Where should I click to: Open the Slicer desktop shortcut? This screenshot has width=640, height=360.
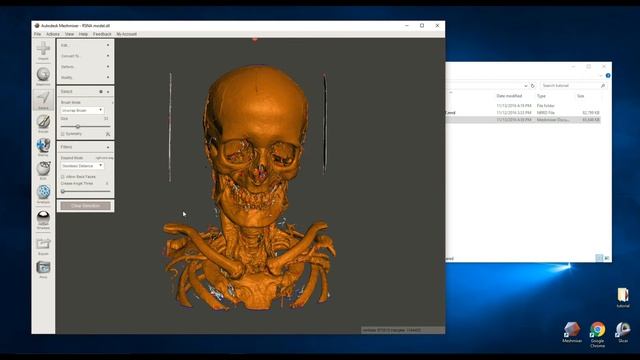pos(623,332)
